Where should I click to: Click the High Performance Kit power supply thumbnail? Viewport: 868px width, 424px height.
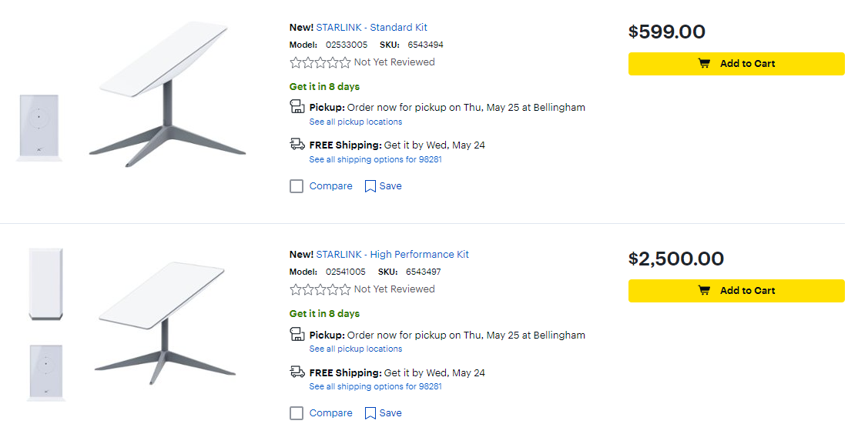45,283
